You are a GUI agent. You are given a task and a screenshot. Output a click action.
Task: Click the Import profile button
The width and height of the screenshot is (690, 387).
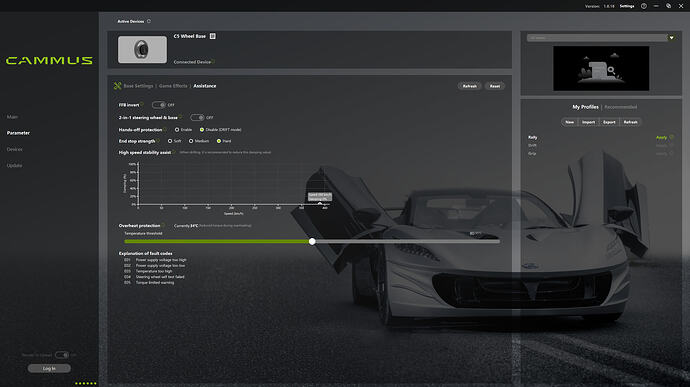point(588,122)
